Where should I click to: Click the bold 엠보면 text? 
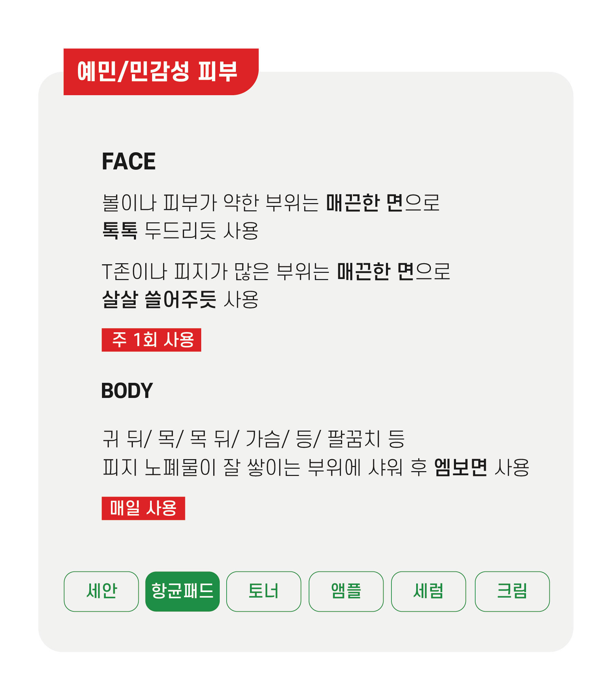click(x=460, y=467)
